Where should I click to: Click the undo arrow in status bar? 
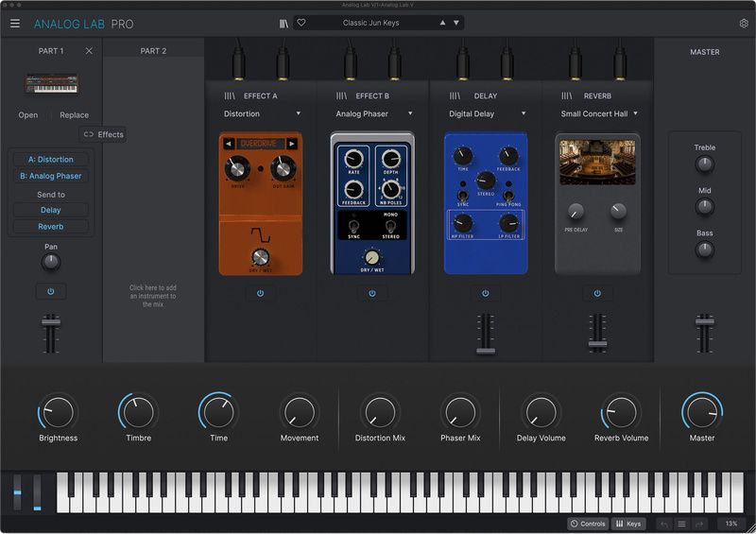pyautogui.click(x=664, y=524)
